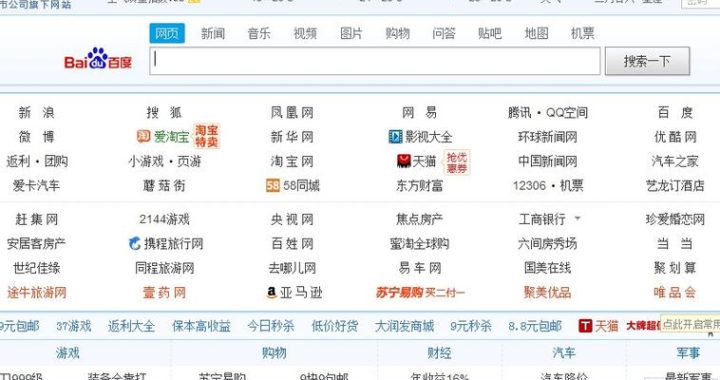Open the 汽车之家 link
The height and width of the screenshot is (380, 720).
[675, 161]
